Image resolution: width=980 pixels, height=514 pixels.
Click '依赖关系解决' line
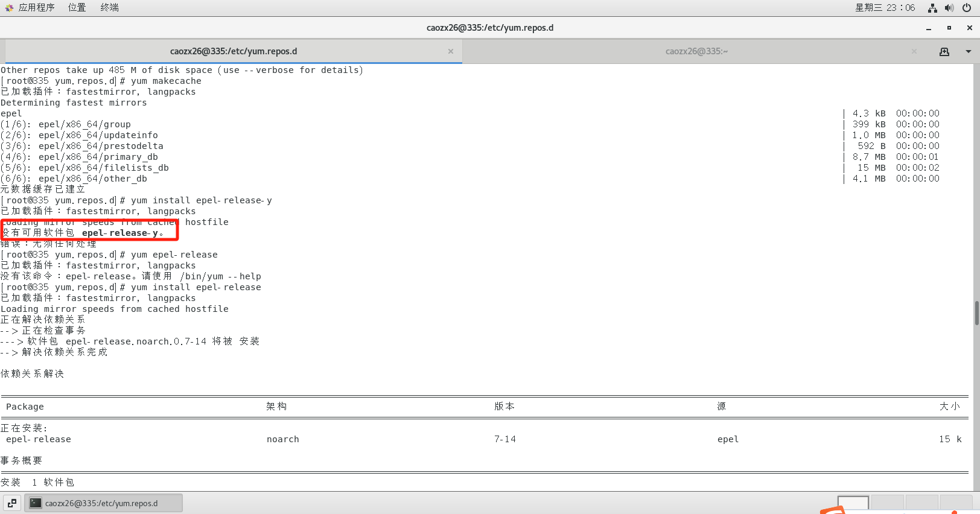(32, 374)
